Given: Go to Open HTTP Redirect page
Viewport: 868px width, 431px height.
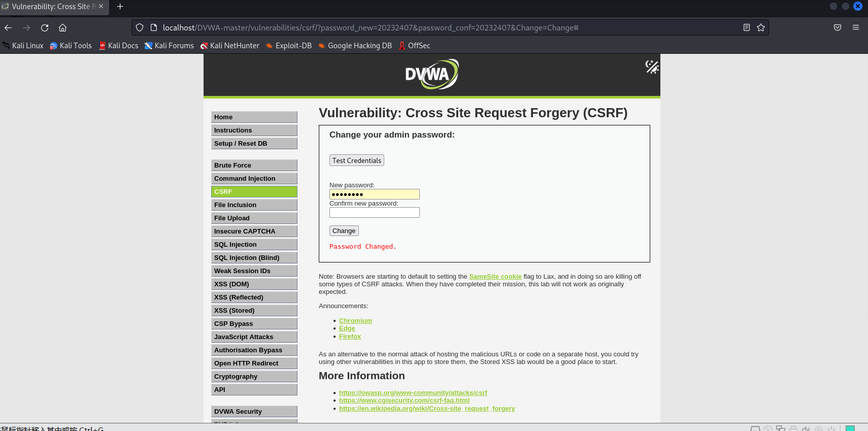Looking at the screenshot, I should pos(254,363).
